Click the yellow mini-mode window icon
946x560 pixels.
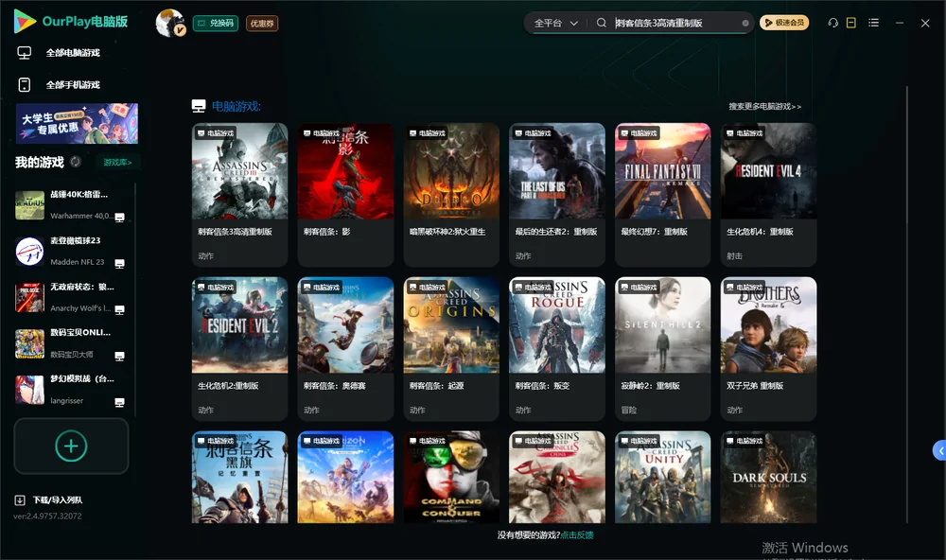coord(851,23)
